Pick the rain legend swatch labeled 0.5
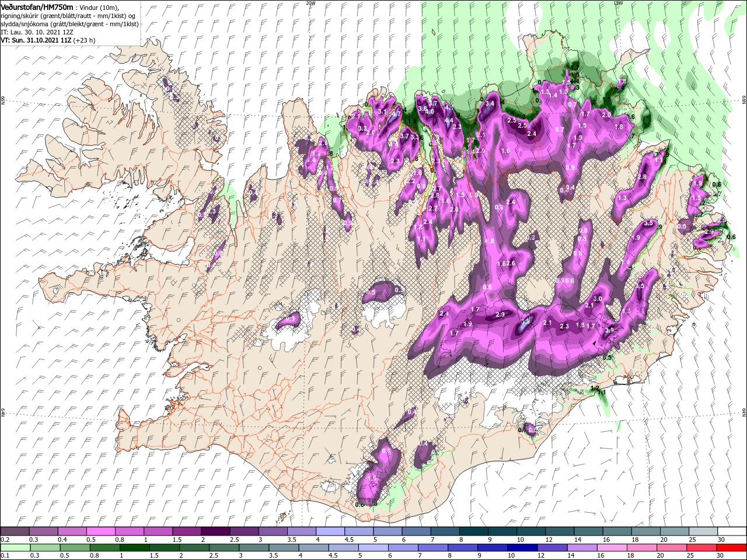The width and height of the screenshot is (747, 560). pos(75,548)
